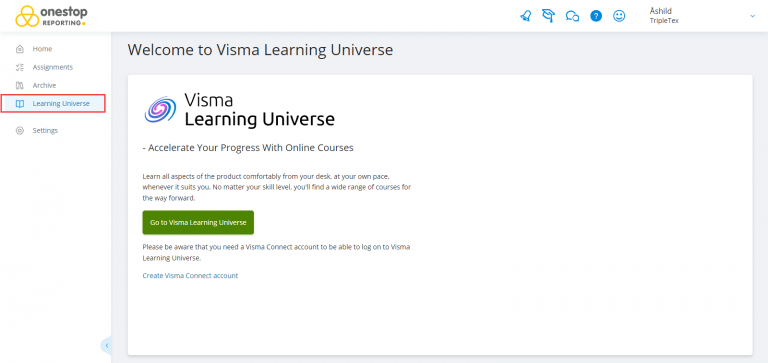
Task: Collapse the sidebar with the chevron handle
Action: [x=106, y=345]
